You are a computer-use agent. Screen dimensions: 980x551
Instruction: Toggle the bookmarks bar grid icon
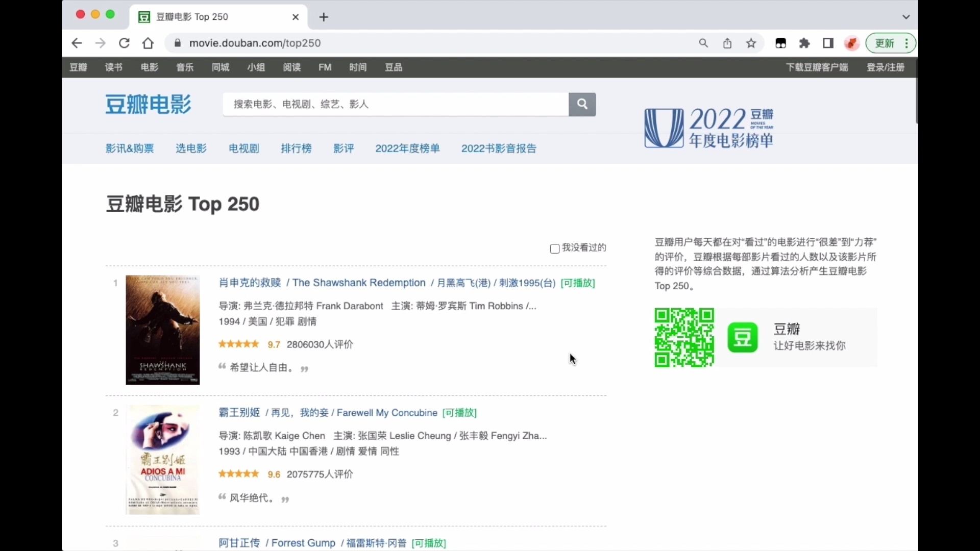point(780,43)
